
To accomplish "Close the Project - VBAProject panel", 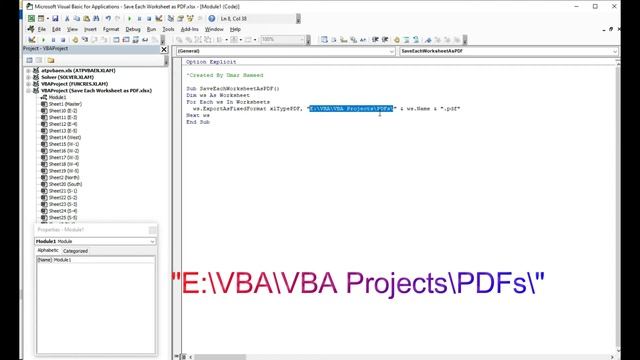I will point(164,49).
